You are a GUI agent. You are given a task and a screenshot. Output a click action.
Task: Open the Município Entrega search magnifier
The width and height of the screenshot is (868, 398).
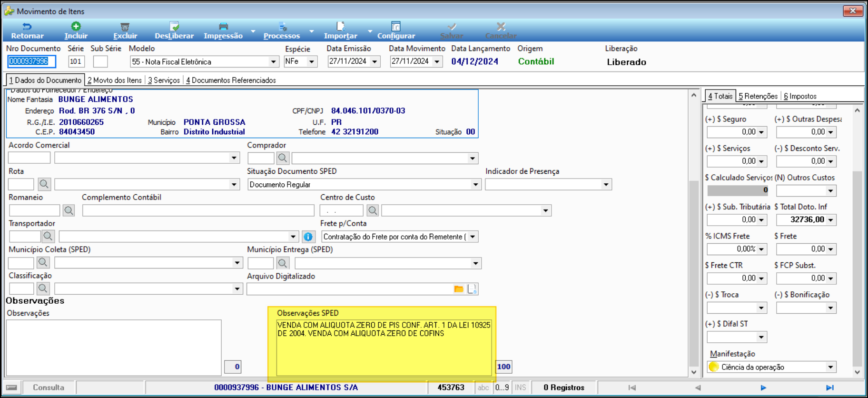click(283, 262)
